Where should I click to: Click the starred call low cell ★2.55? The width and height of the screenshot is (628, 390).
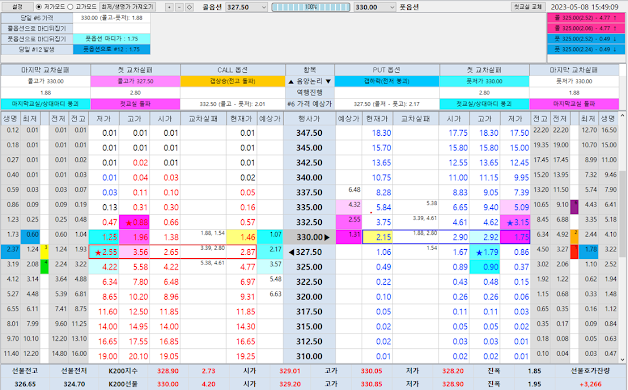point(104,252)
